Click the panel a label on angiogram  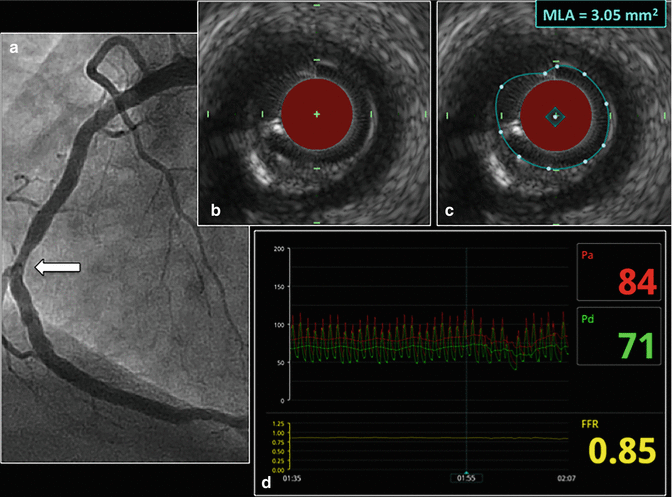(x=15, y=47)
